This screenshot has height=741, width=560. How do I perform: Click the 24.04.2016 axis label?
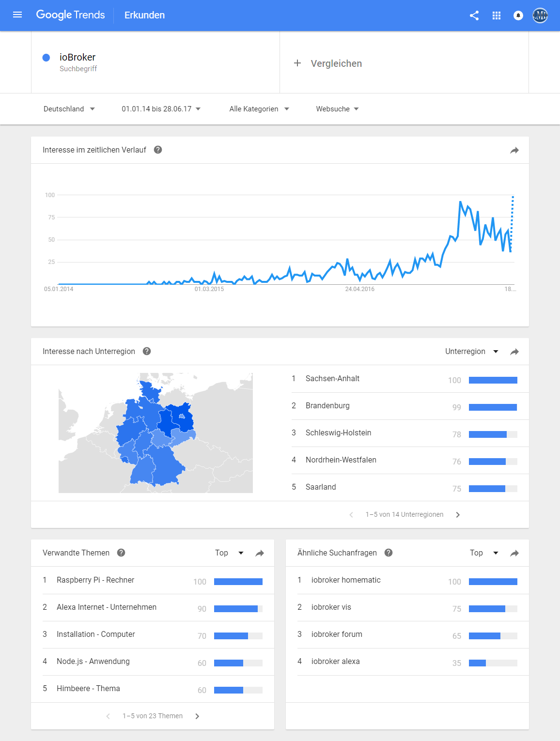click(360, 289)
